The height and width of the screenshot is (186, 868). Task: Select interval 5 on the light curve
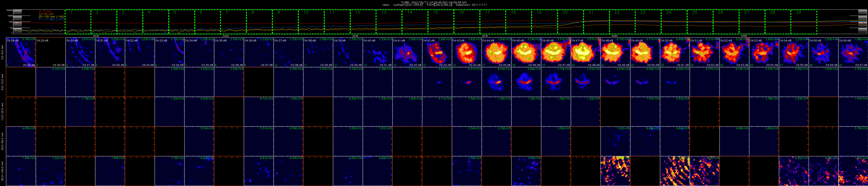point(182,22)
